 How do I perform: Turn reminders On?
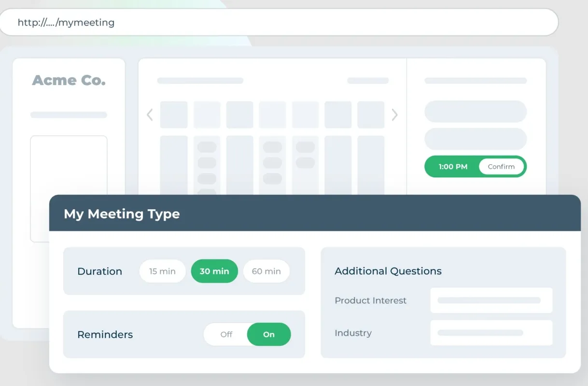coord(269,334)
